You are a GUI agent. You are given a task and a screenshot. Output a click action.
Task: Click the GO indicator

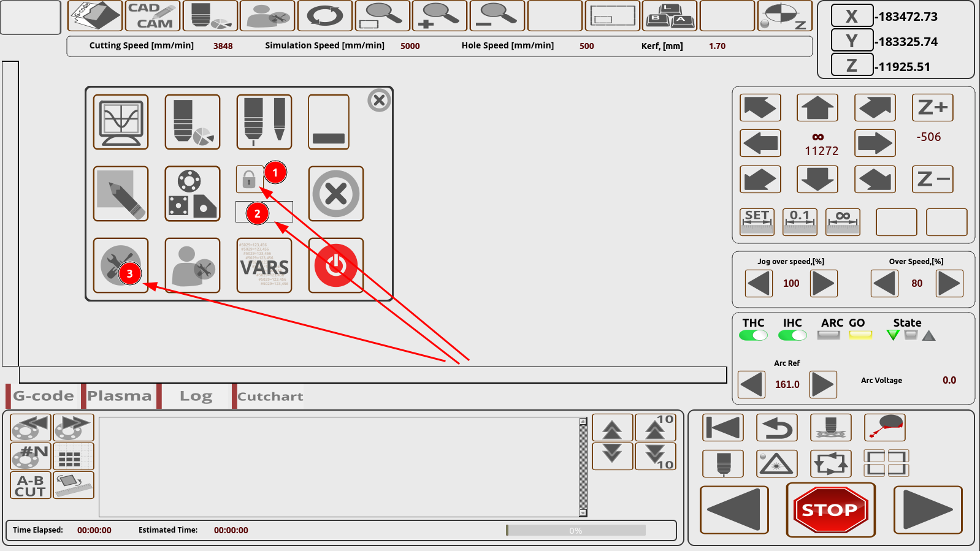(x=860, y=335)
